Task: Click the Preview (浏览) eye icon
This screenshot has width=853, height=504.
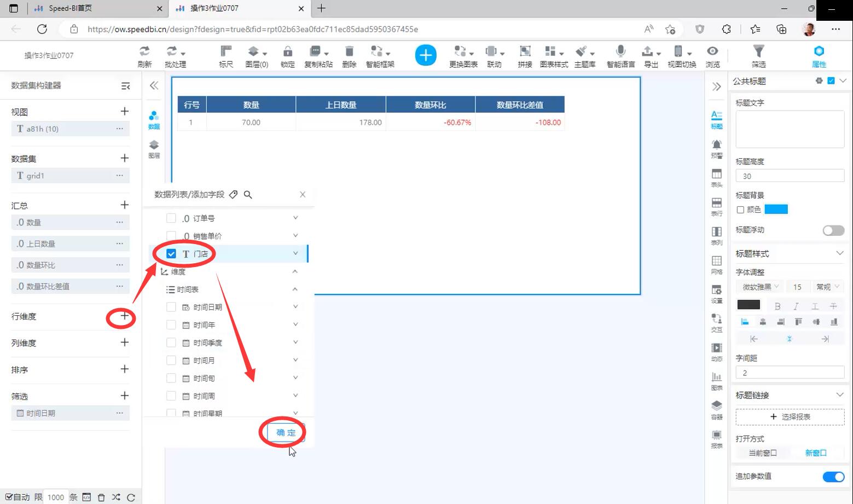Action: (x=712, y=55)
